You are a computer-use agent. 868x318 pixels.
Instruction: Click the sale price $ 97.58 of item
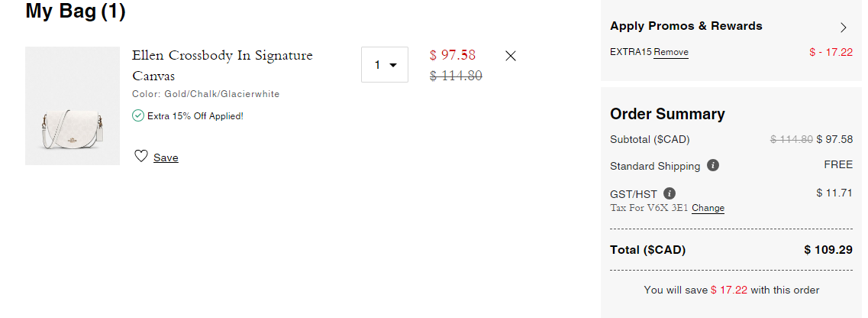point(453,55)
